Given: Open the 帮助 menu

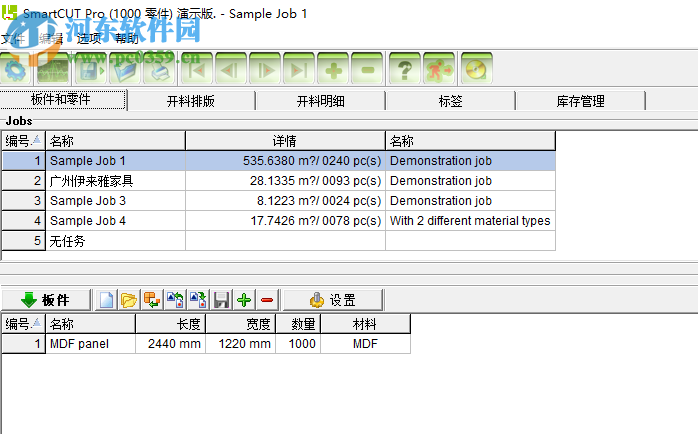Looking at the screenshot, I should point(126,39).
